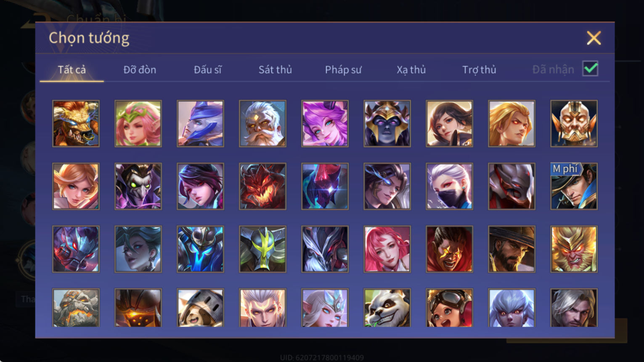Open the 'Sát thủ' tab
The image size is (644, 362).
click(x=275, y=69)
